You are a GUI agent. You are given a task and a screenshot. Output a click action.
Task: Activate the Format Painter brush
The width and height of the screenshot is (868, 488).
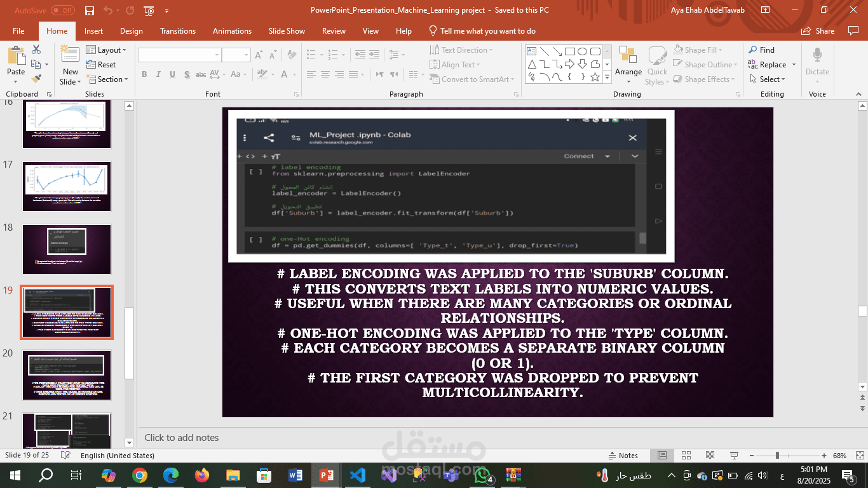pyautogui.click(x=36, y=79)
